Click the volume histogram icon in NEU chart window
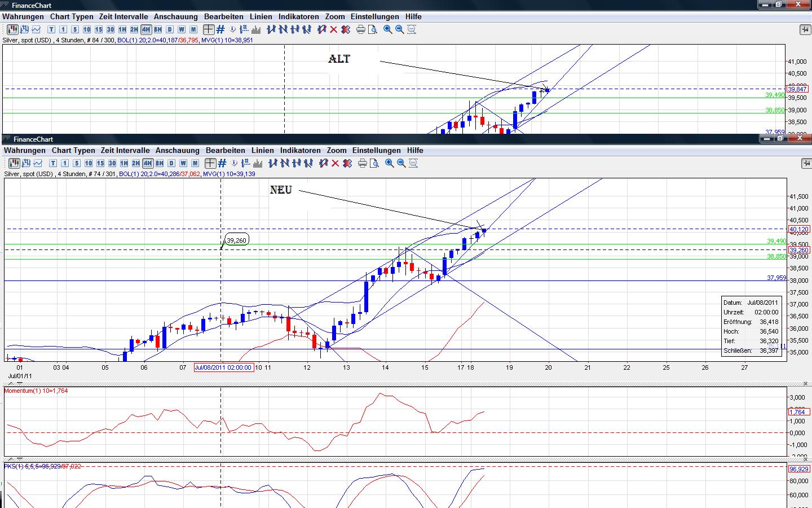This screenshot has height=508, width=812. (258, 163)
